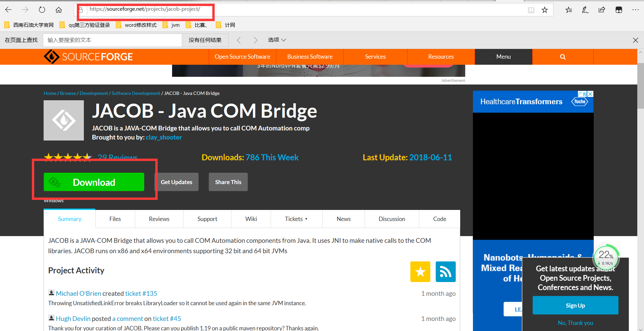Viewport: 644px width, 331px height.
Task: Expand the Tickets dropdown
Action: click(x=296, y=219)
